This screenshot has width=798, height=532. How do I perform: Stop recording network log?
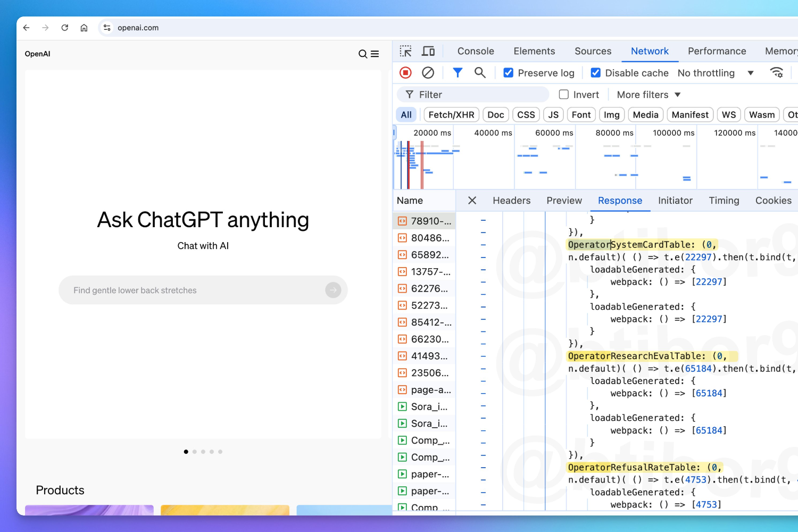coord(405,72)
